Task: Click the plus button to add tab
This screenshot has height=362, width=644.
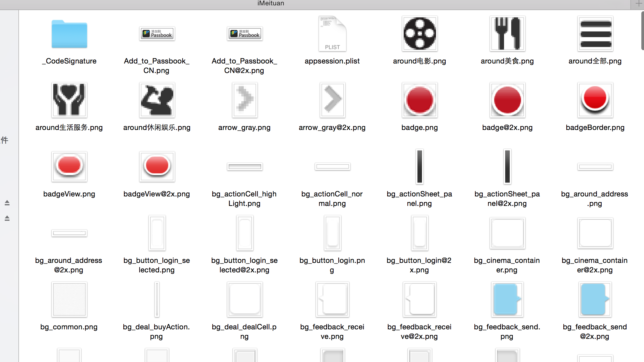Action: tap(638, 4)
